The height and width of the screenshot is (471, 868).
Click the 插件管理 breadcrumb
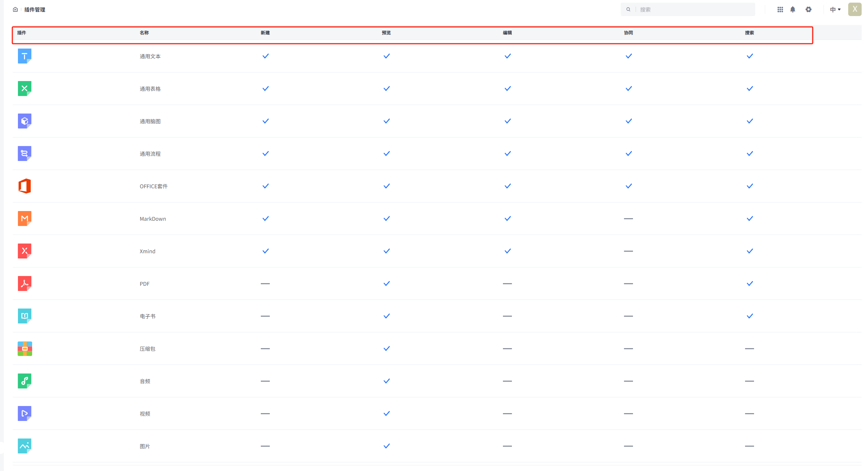35,10
